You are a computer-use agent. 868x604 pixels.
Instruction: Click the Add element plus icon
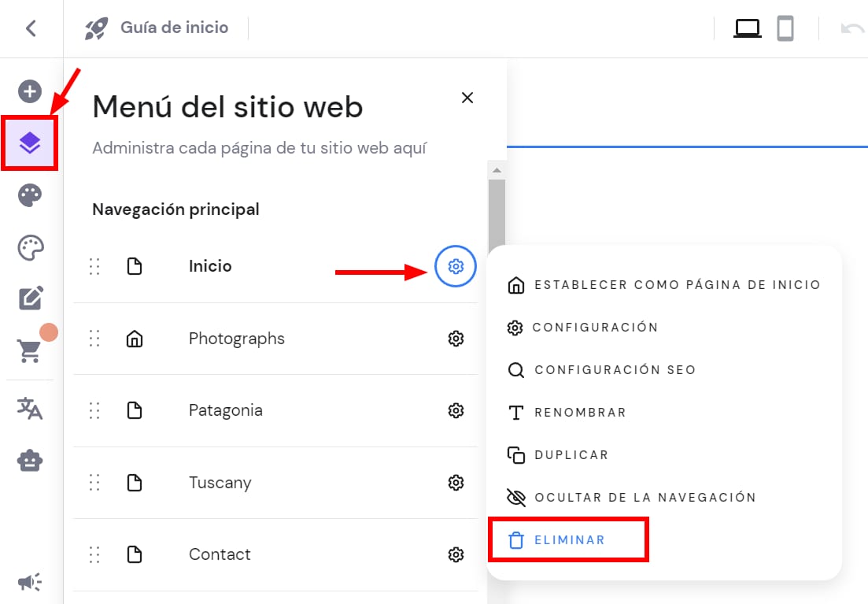(x=30, y=91)
